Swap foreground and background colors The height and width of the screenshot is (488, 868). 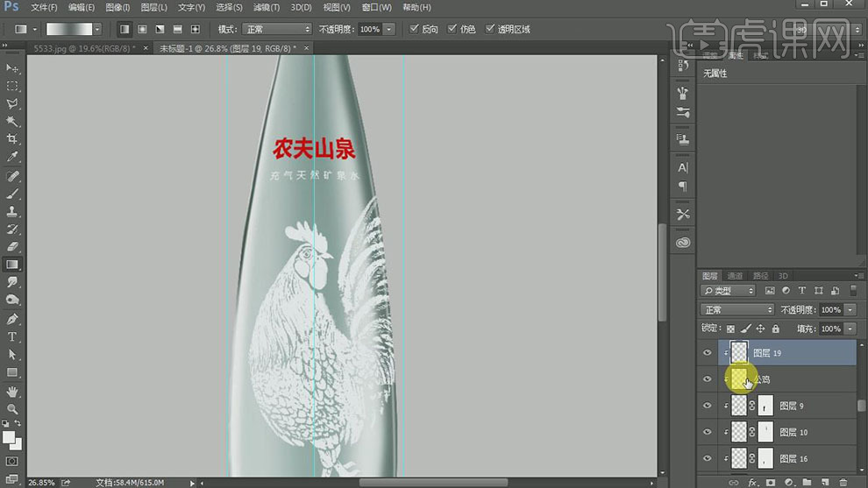click(x=18, y=424)
